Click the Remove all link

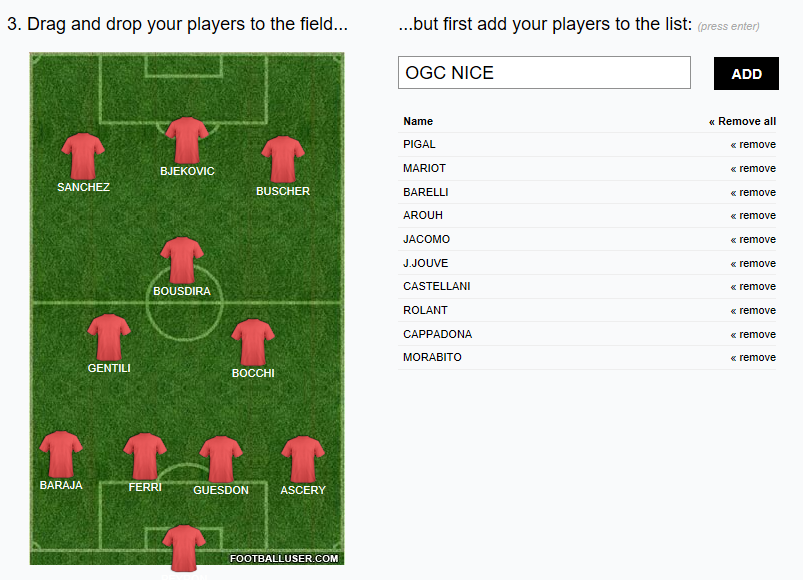742,121
